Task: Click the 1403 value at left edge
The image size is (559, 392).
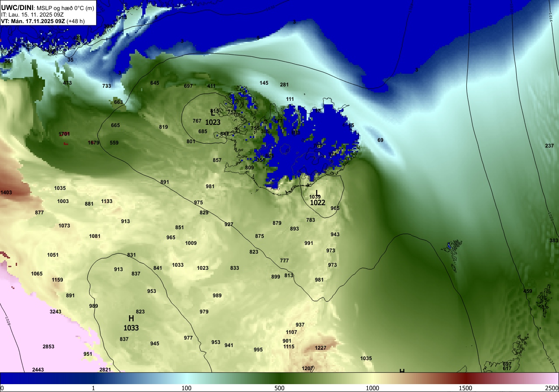Action: click(x=7, y=193)
